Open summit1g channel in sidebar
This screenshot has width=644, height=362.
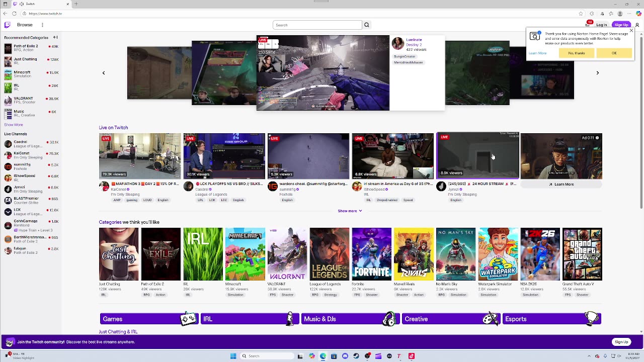30,166
